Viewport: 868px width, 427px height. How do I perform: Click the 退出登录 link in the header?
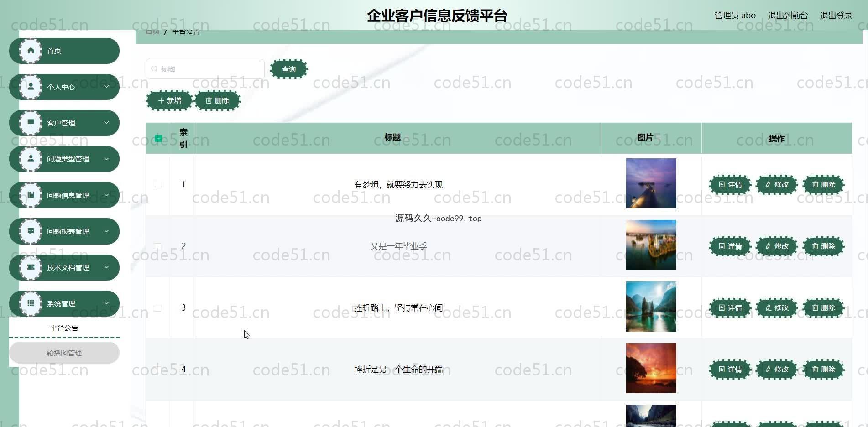point(836,16)
